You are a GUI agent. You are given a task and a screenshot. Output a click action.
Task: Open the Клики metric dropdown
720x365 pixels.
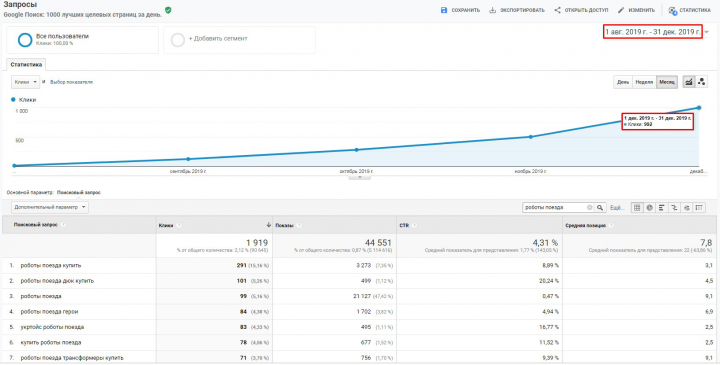pos(26,82)
